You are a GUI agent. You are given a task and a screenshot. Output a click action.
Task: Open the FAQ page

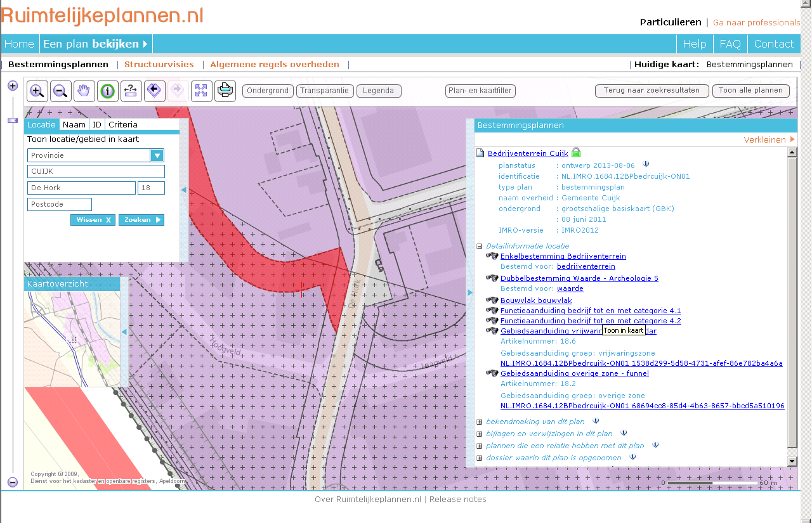(x=730, y=44)
